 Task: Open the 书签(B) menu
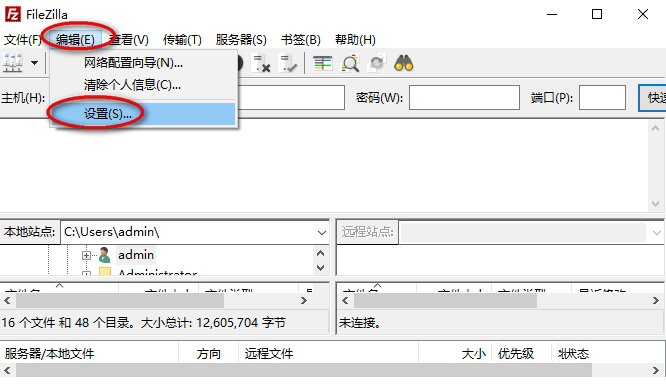[x=301, y=40]
